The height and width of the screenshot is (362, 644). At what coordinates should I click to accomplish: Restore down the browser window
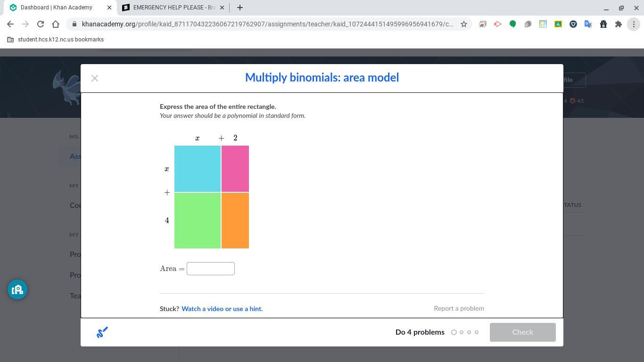pos(621,8)
